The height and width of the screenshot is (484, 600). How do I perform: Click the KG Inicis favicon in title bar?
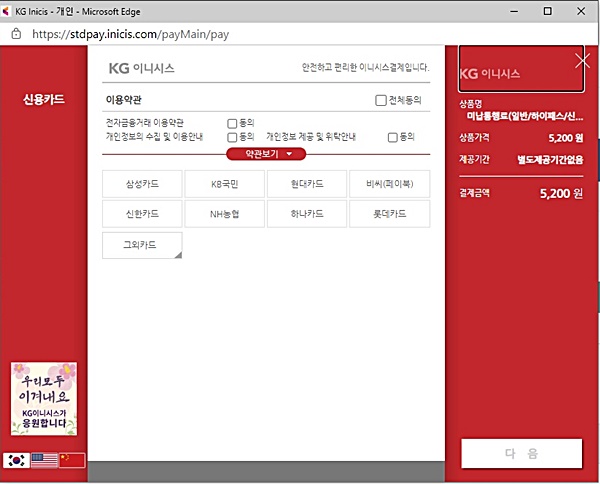(x=6, y=11)
